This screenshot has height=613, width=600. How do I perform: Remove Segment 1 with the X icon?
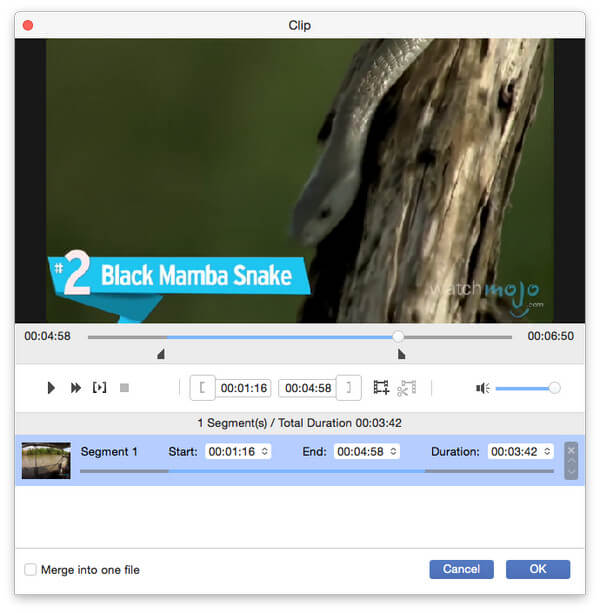(x=571, y=450)
